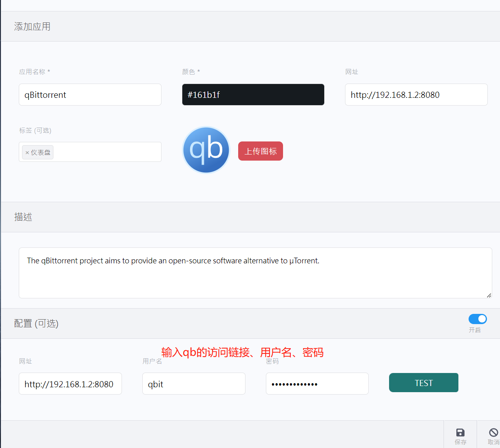
Task: Focus the 应用名称 field containing qBittorrent
Action: click(90, 95)
